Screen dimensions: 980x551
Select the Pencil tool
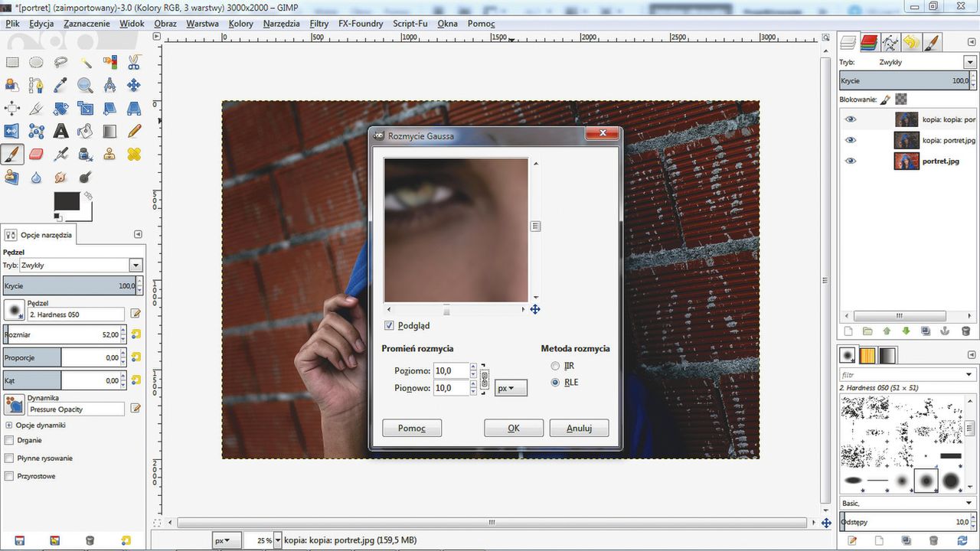(134, 132)
